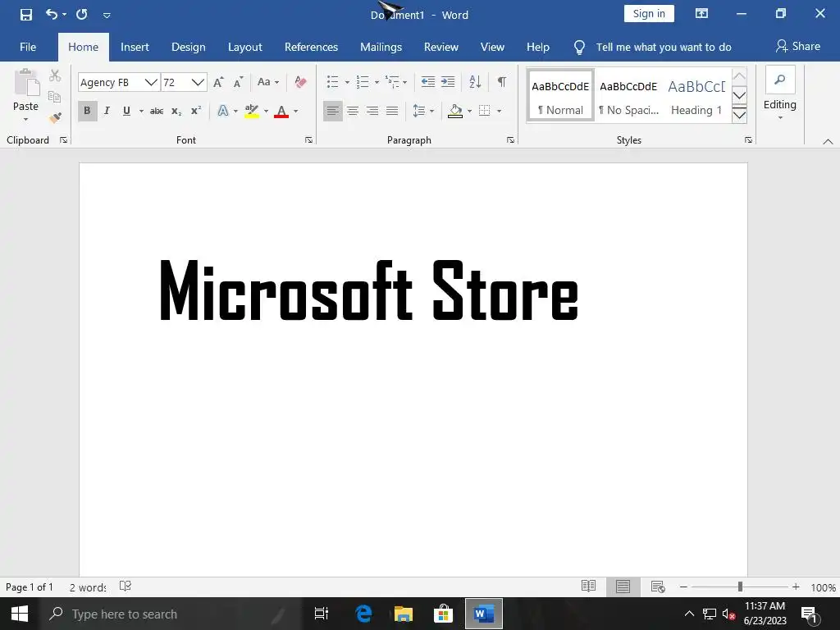
Task: Switch to the References tab
Action: [x=311, y=47]
